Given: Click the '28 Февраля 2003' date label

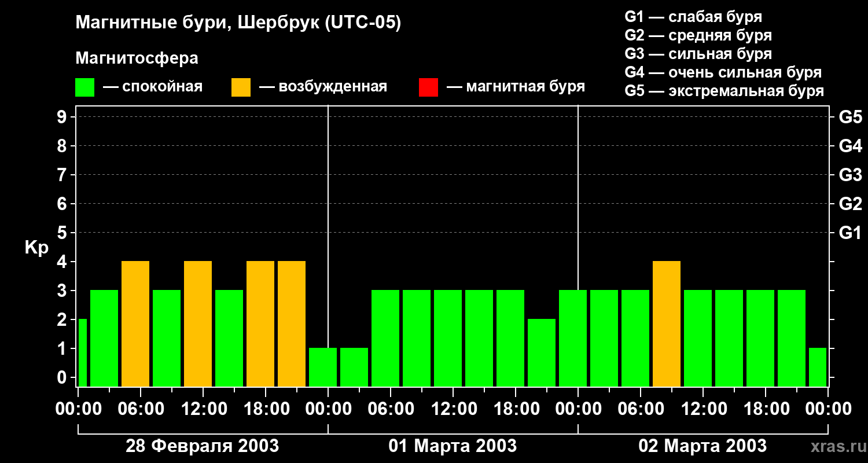Looking at the screenshot, I should (x=203, y=446).
